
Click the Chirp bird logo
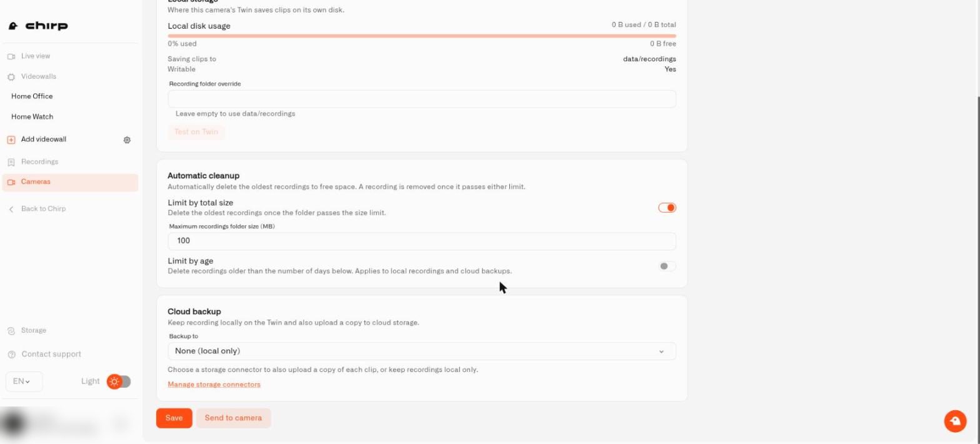click(x=14, y=26)
